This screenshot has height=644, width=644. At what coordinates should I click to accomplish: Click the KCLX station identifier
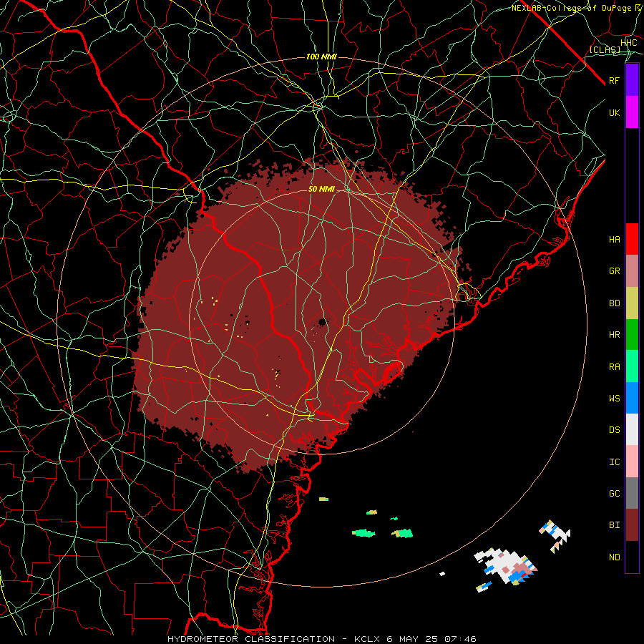[x=367, y=639]
